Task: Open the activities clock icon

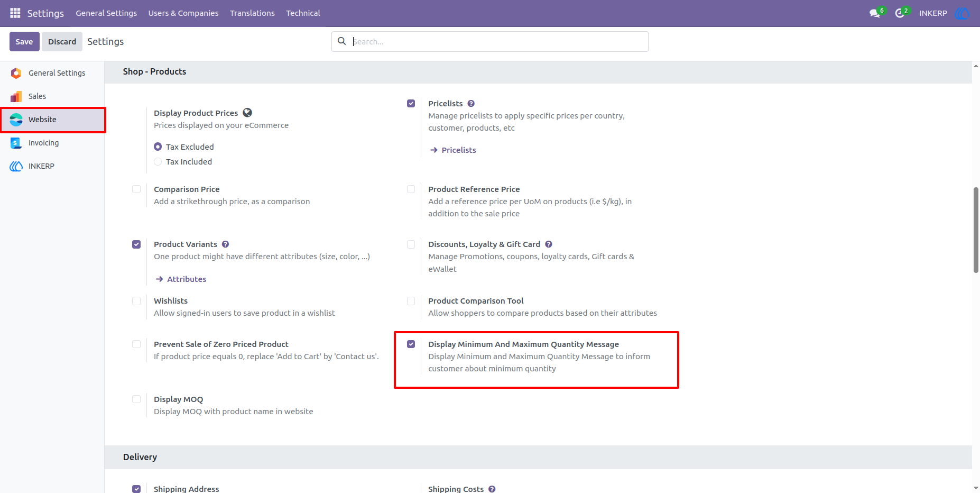Action: click(x=899, y=13)
